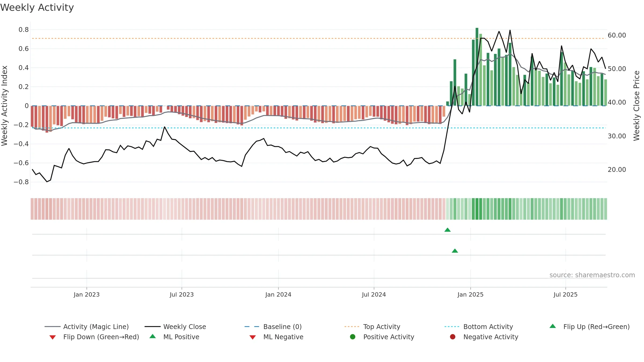Click the 30.00 price axis label
644x362 pixels.
617,136
